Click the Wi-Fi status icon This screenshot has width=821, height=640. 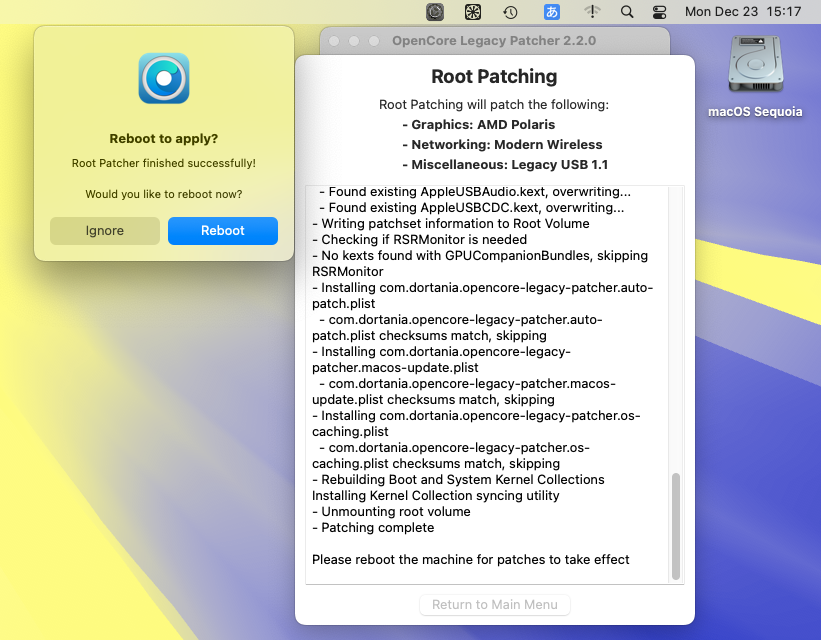coord(592,12)
